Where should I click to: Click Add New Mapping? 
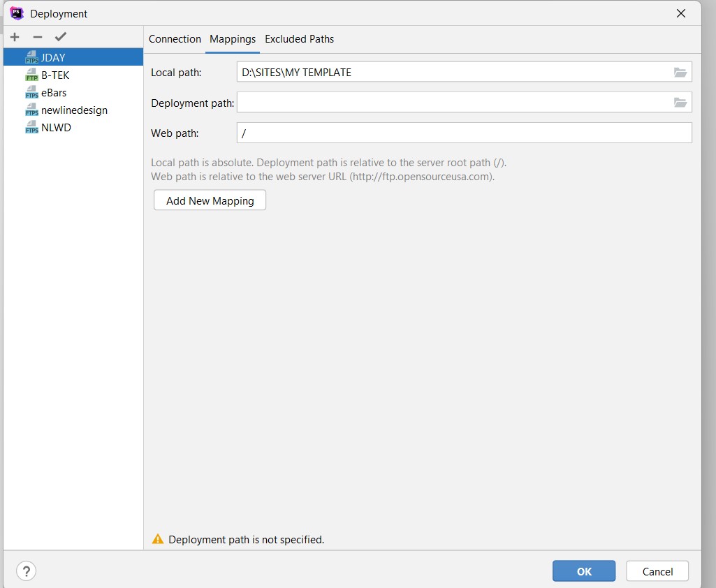click(210, 200)
